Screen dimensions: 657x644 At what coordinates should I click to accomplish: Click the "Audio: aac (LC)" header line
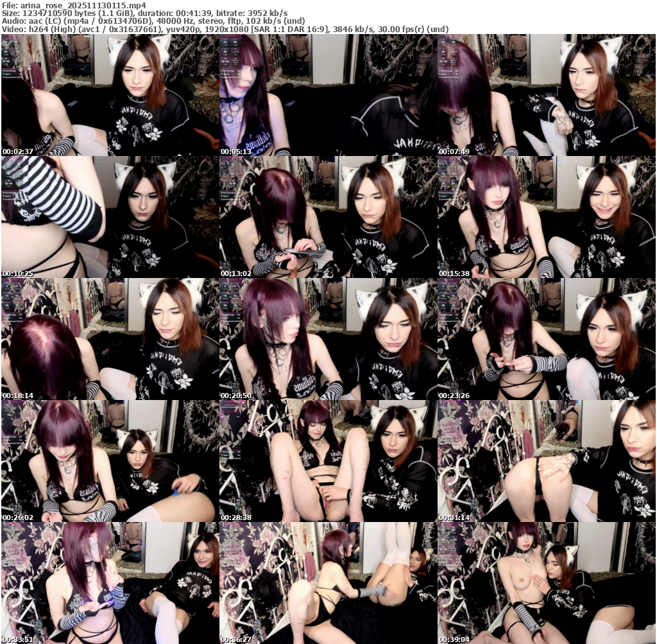click(x=153, y=21)
